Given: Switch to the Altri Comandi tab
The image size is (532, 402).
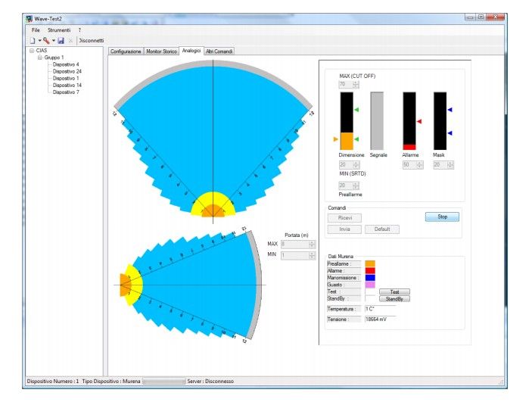Looking at the screenshot, I should point(219,51).
